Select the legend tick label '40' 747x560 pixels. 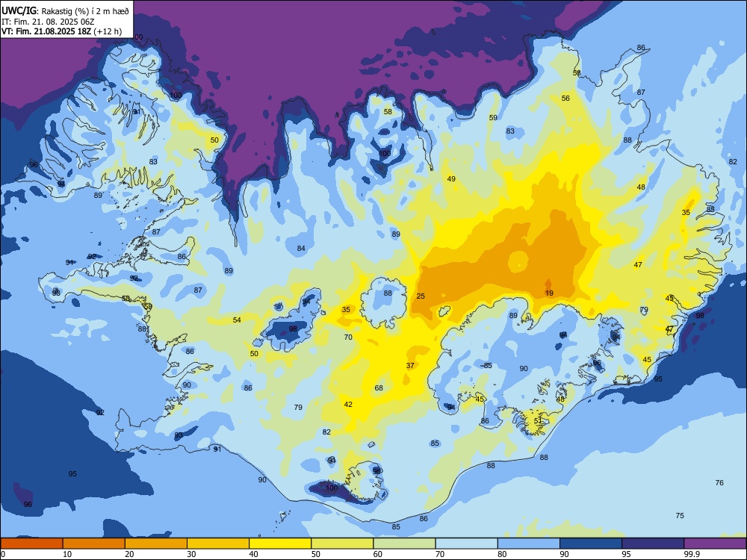pyautogui.click(x=253, y=554)
